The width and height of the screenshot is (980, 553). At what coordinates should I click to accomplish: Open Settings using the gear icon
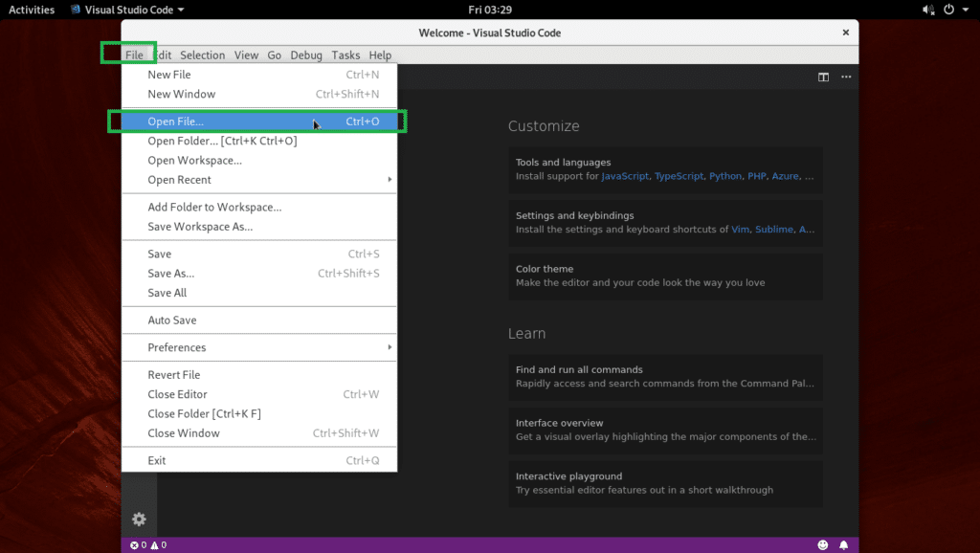click(x=139, y=519)
